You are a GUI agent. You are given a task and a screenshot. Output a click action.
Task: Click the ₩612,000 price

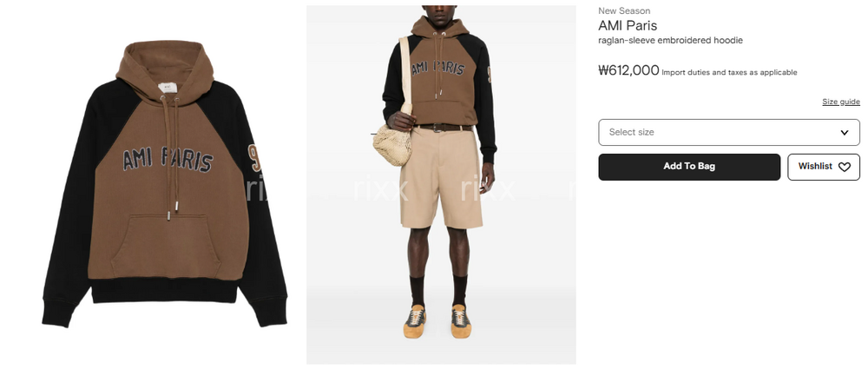[628, 70]
